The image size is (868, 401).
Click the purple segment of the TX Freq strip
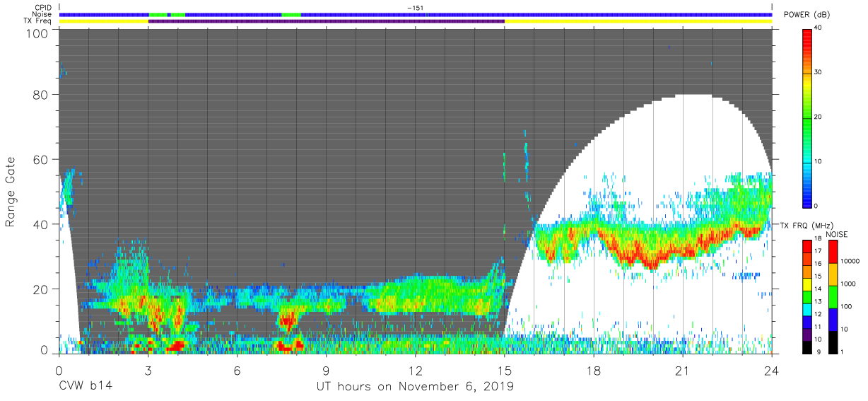327,21
